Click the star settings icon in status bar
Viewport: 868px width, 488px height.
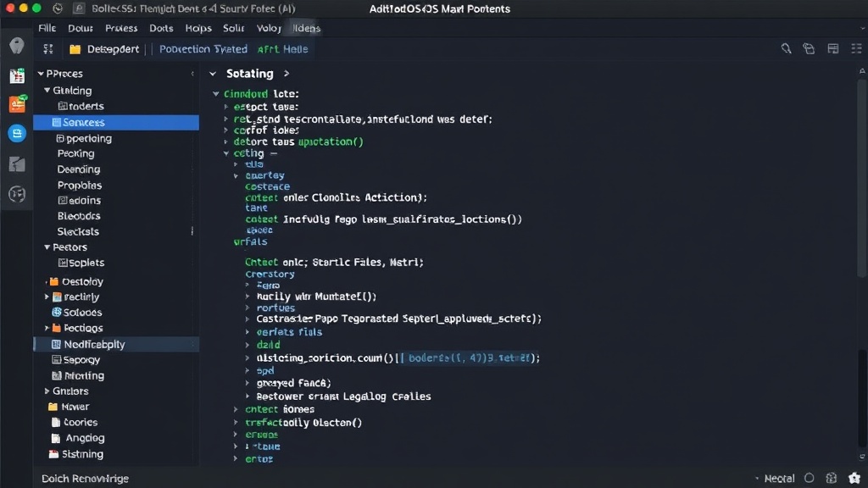tap(854, 478)
